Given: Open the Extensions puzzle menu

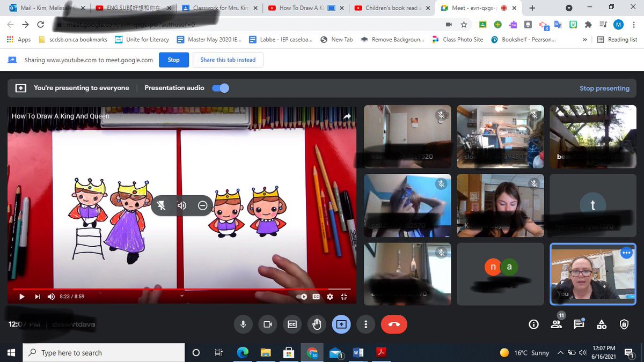Looking at the screenshot, I should coord(588,25).
